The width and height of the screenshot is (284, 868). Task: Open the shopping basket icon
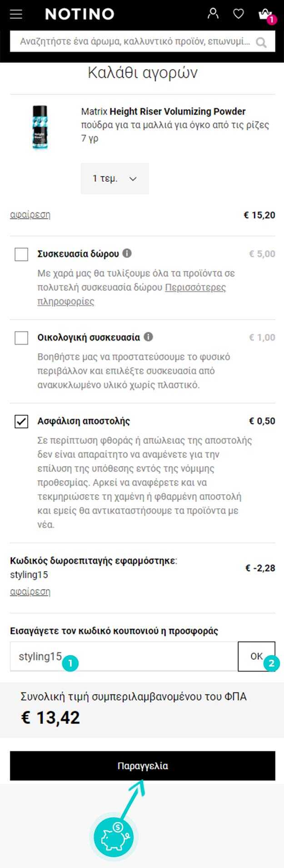(x=265, y=14)
